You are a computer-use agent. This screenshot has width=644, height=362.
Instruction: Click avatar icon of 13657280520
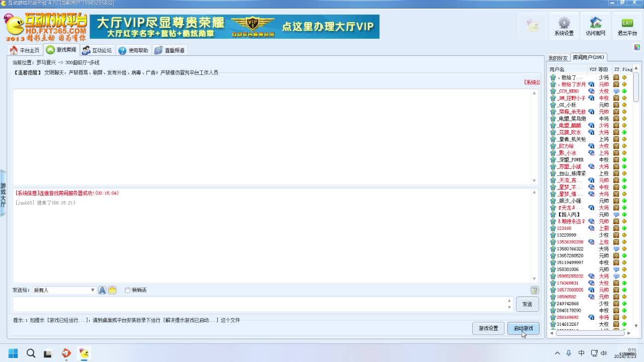[x=552, y=255]
